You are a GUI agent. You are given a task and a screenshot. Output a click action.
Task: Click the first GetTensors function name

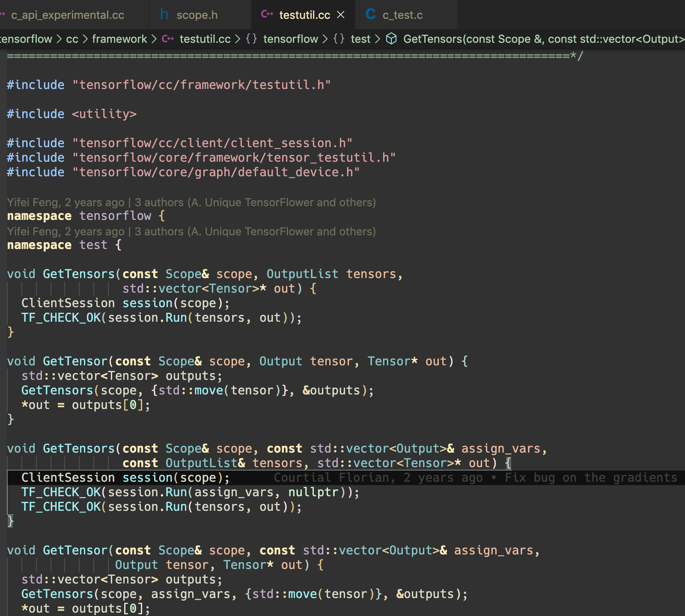click(79, 274)
